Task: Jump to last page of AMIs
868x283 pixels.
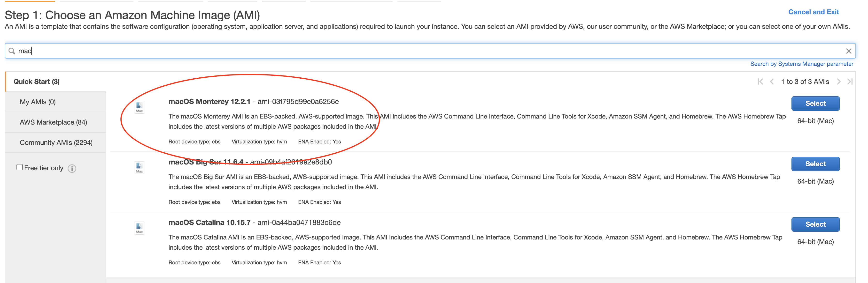Action: tap(850, 82)
